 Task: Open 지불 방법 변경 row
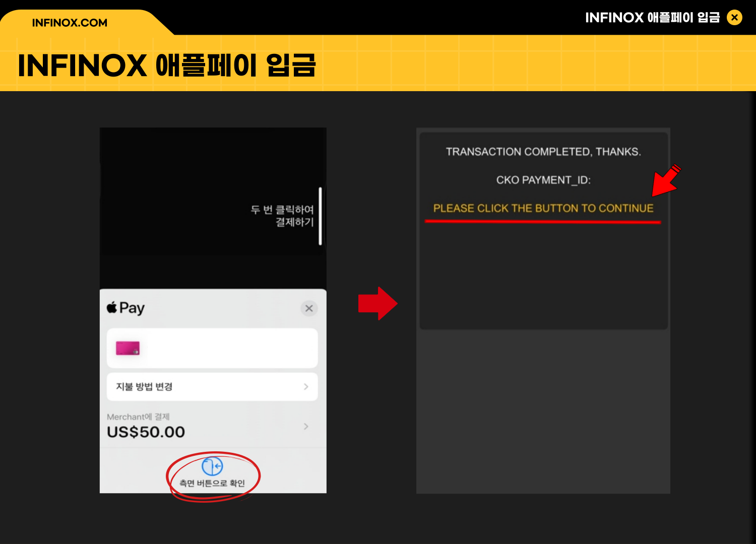(x=212, y=387)
